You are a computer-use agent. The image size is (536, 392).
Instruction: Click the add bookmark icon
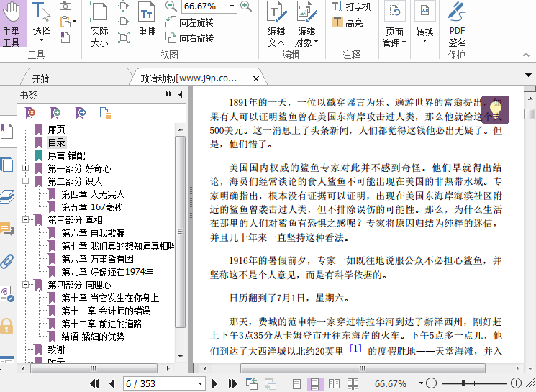coord(55,112)
